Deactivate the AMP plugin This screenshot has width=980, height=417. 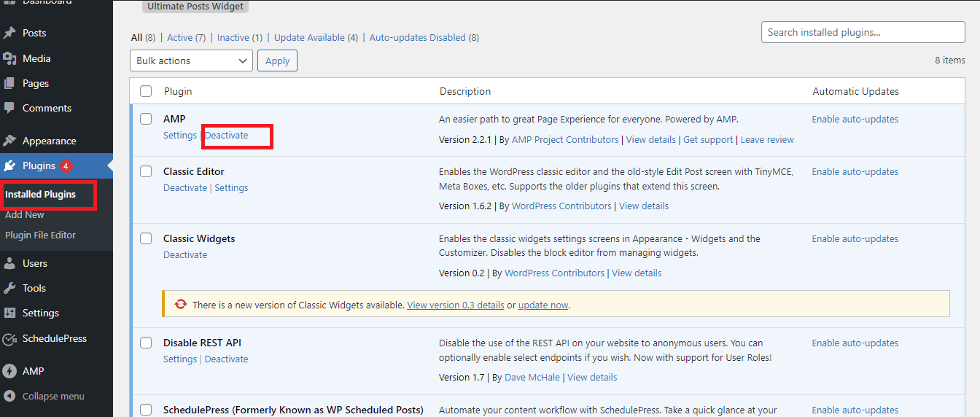click(x=226, y=136)
